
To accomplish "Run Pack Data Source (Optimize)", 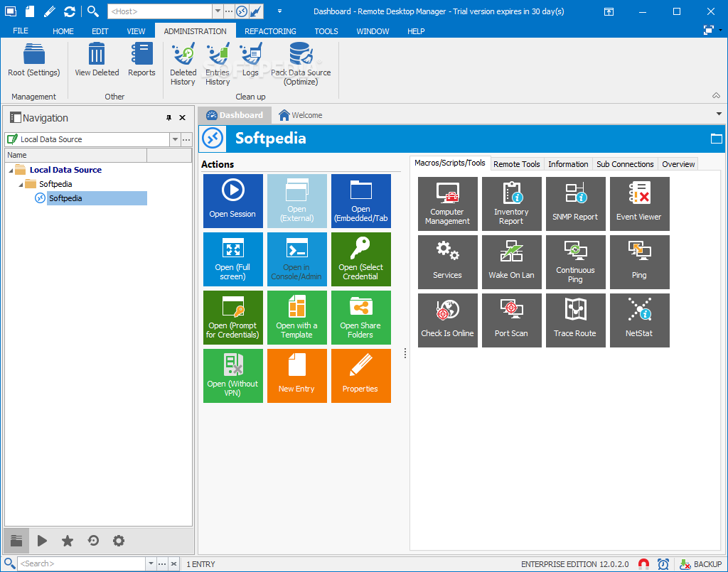I will click(301, 64).
